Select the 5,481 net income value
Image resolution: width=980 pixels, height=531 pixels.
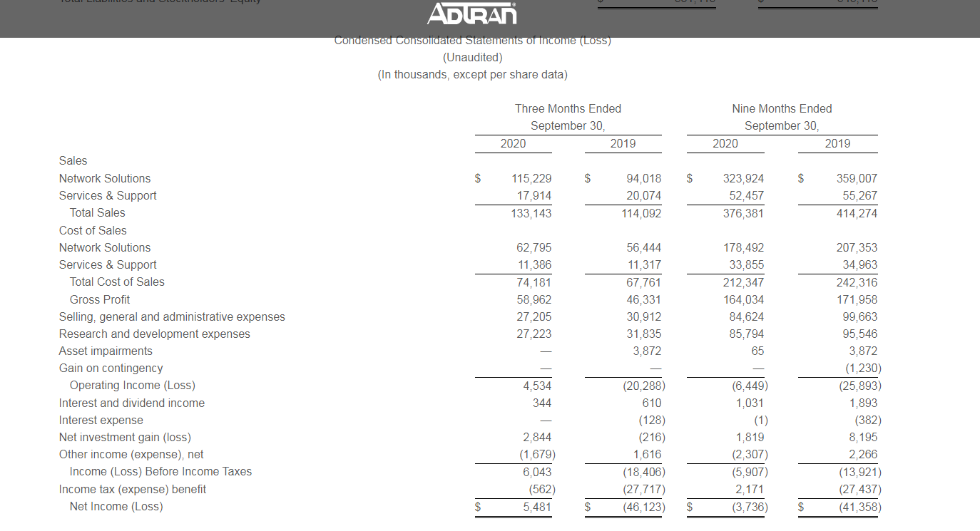[x=536, y=507]
